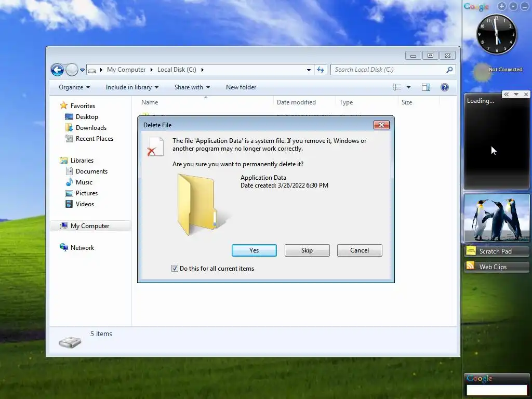
Task: Open the address bar history dropdown
Action: click(x=309, y=70)
